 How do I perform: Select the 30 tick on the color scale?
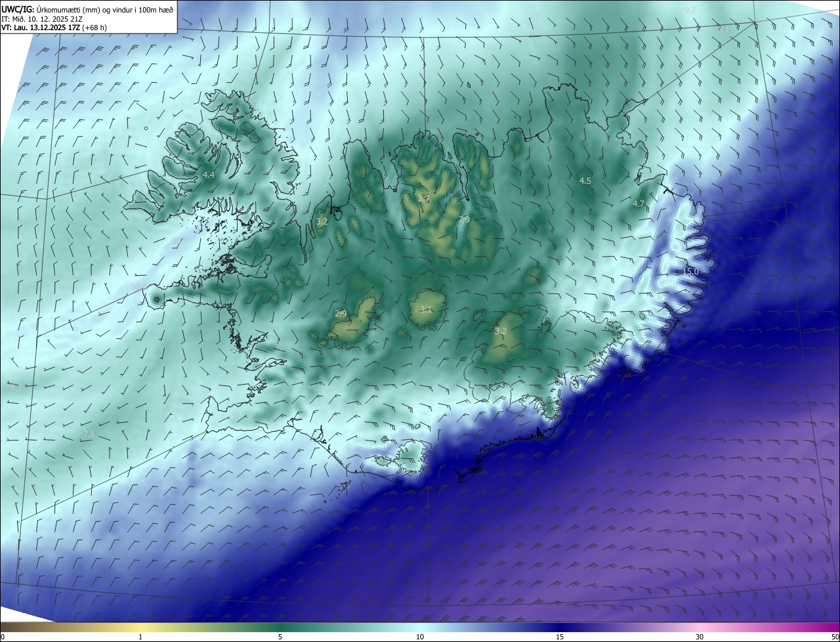[700, 637]
